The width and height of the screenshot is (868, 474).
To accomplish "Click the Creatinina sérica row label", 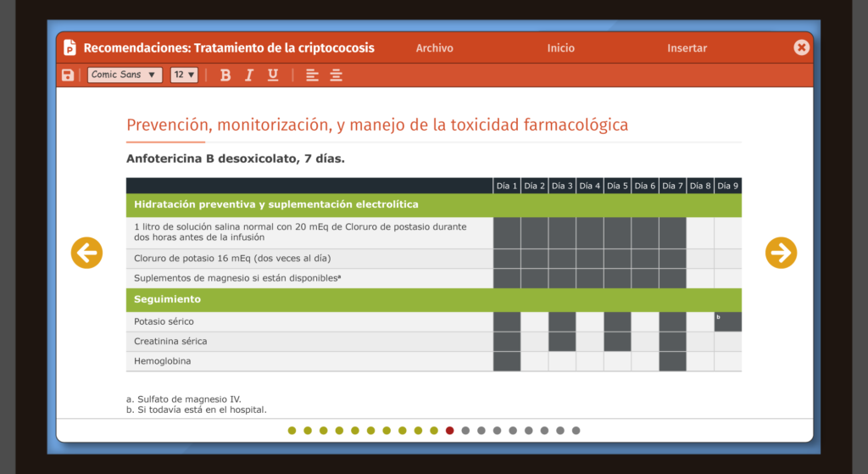I will coord(170,341).
